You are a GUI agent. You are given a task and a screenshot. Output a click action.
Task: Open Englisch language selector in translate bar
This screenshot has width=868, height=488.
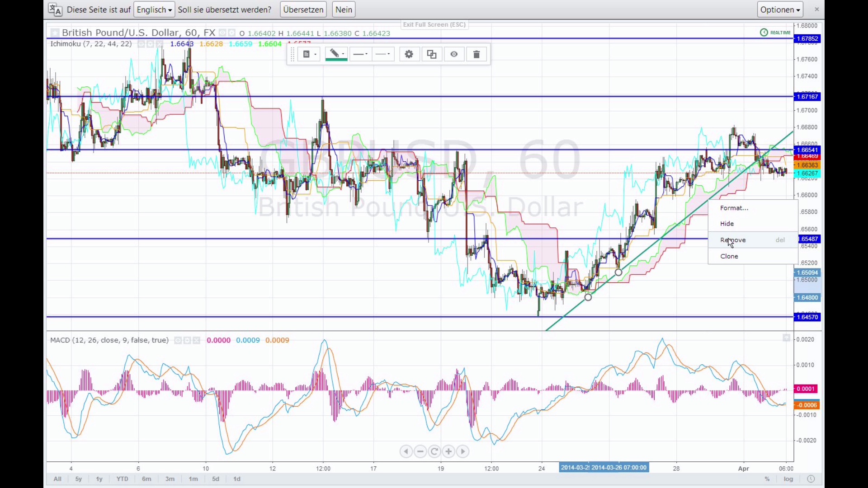[x=154, y=9]
